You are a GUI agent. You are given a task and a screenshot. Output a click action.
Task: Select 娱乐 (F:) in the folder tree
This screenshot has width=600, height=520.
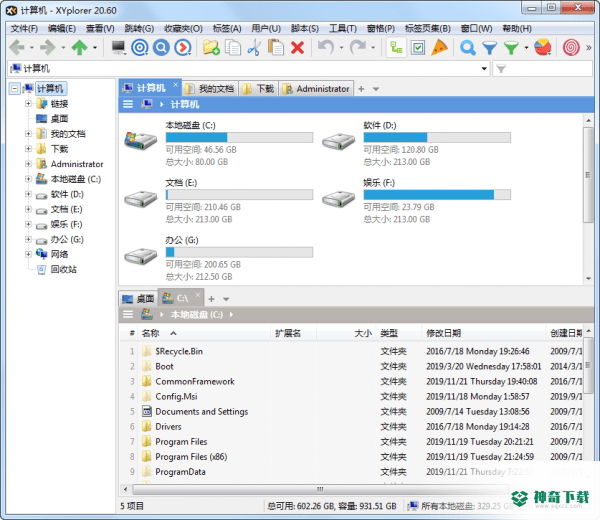(66, 224)
